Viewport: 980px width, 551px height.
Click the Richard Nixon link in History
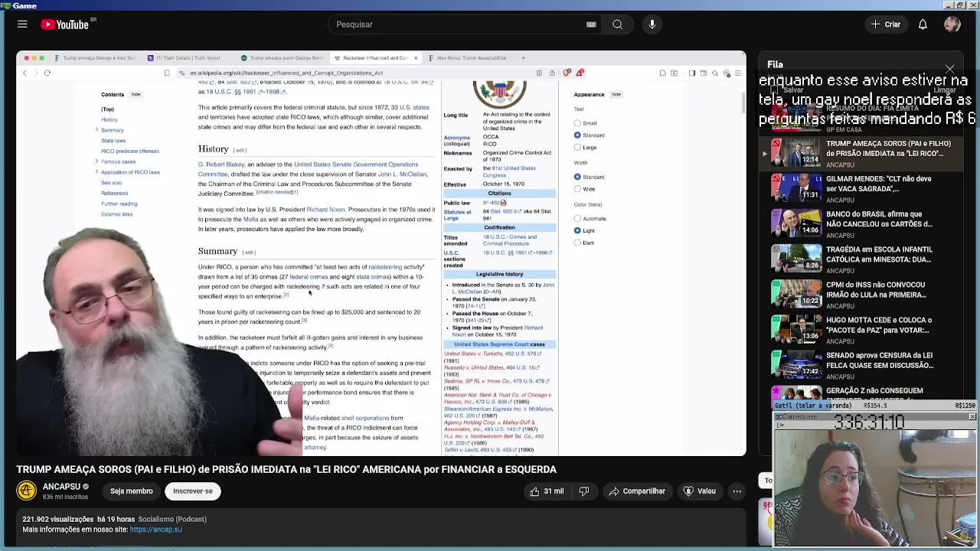click(325, 210)
